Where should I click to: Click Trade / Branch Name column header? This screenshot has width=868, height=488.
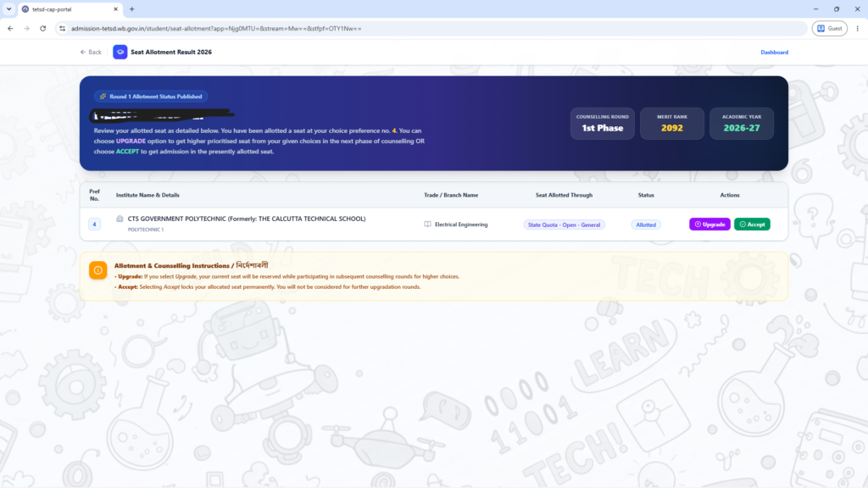tap(451, 196)
